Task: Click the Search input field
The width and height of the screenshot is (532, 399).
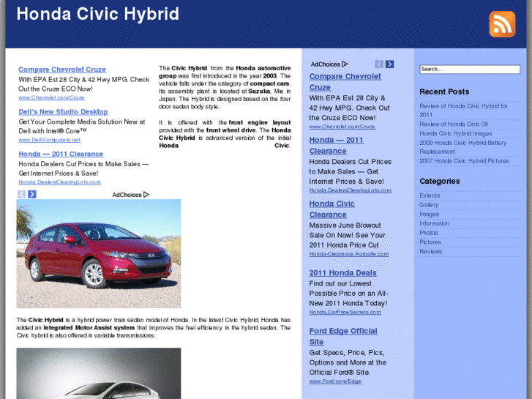Action: (x=470, y=70)
